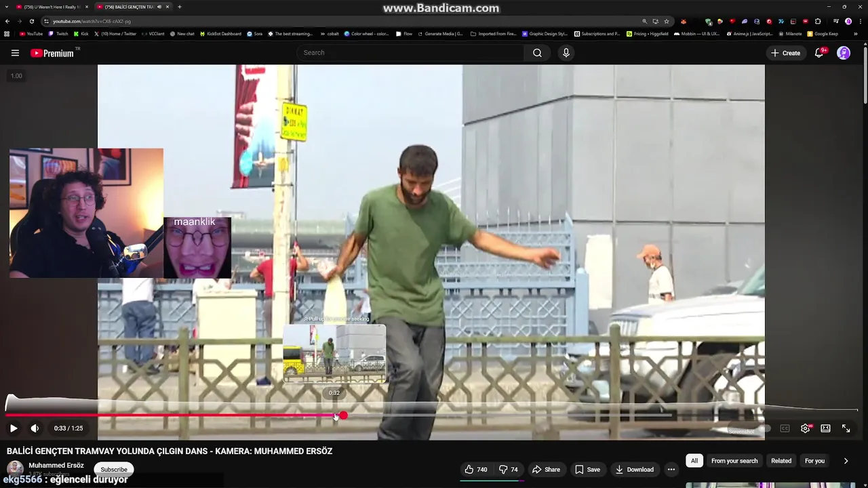Select the For you filter chip
868x488 pixels.
coord(814,461)
